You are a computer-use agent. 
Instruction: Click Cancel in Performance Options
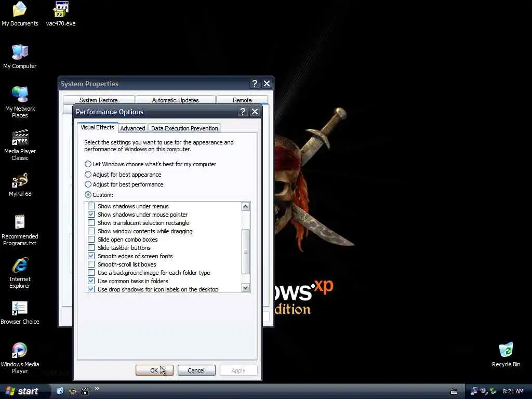(196, 370)
